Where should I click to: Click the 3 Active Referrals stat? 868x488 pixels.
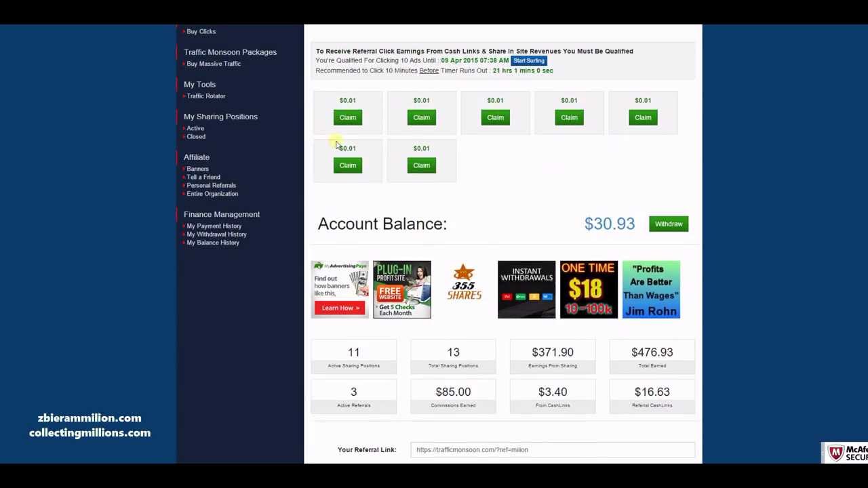tap(354, 396)
